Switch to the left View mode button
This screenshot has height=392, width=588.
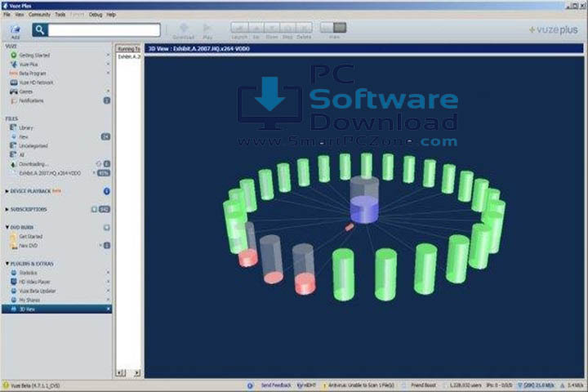tap(327, 28)
